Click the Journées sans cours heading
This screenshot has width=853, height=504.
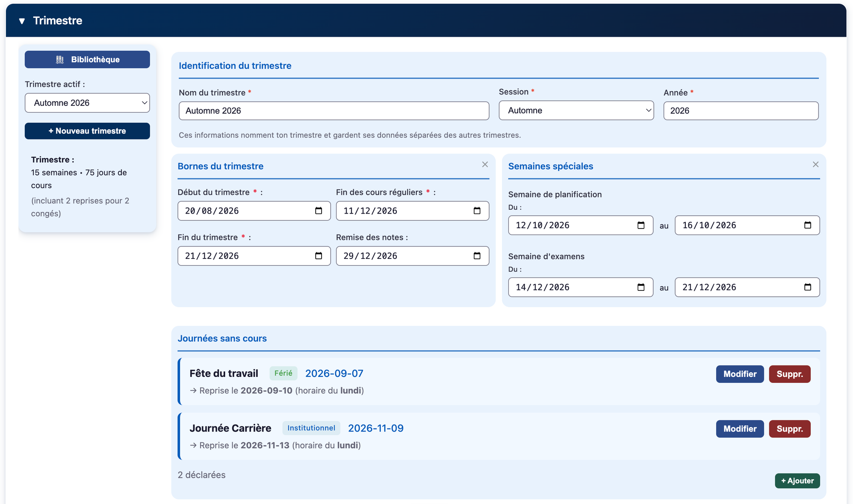click(222, 339)
